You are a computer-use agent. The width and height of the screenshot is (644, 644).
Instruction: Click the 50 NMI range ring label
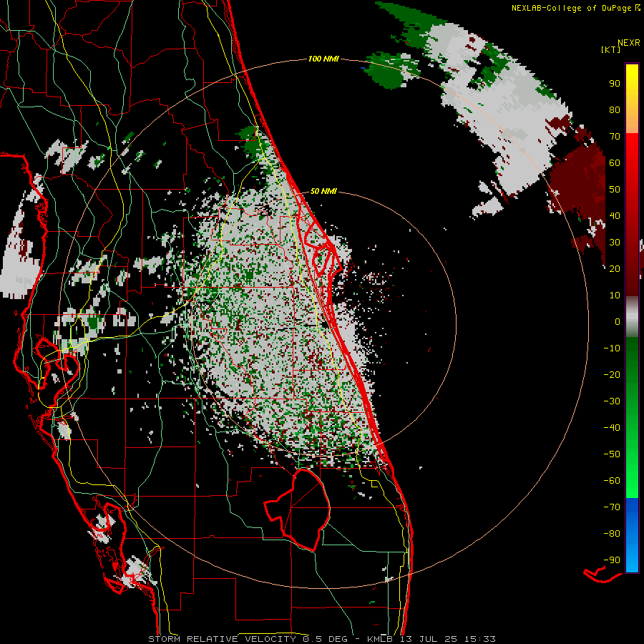[x=323, y=191]
